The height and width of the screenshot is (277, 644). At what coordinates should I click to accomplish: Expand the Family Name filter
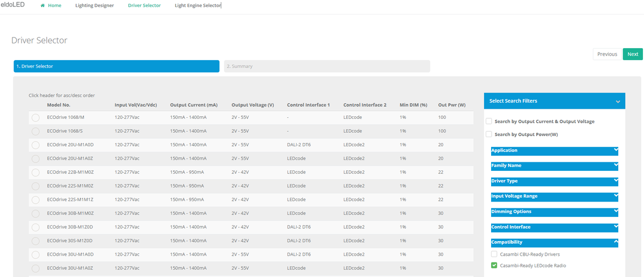click(x=554, y=166)
